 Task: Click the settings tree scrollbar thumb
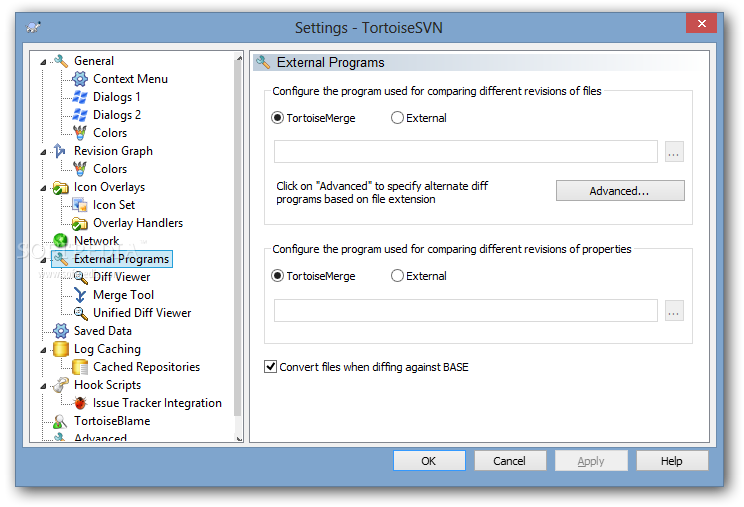(x=238, y=240)
